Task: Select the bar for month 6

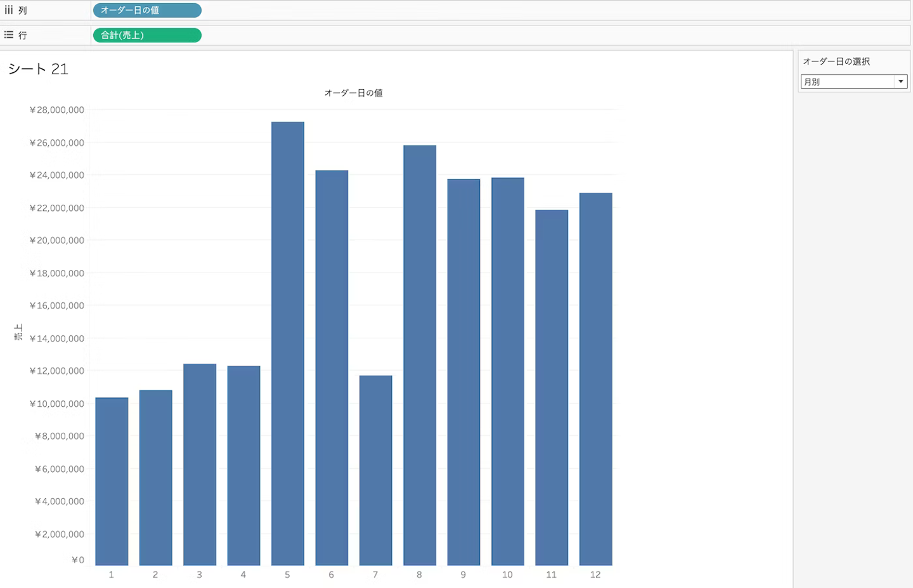Action: 332,367
